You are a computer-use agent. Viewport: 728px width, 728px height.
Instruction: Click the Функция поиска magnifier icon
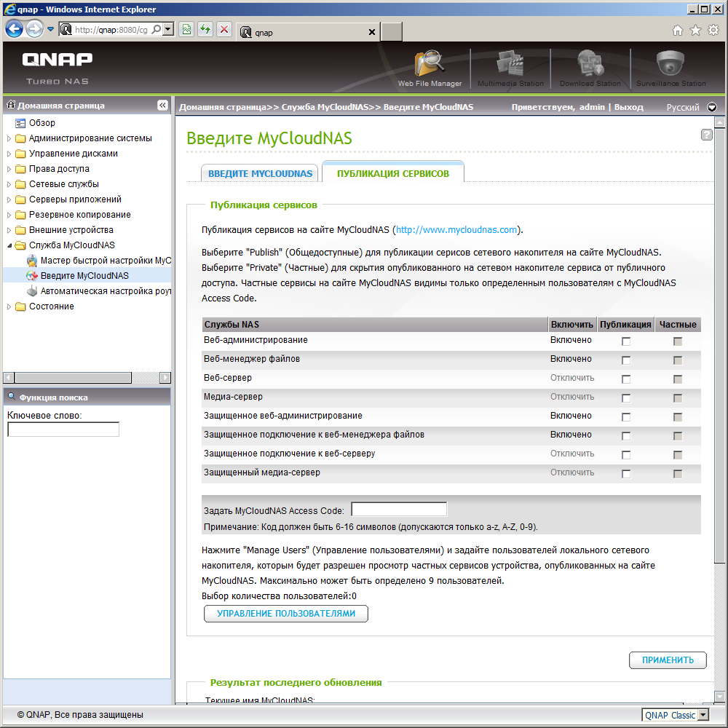coord(12,397)
